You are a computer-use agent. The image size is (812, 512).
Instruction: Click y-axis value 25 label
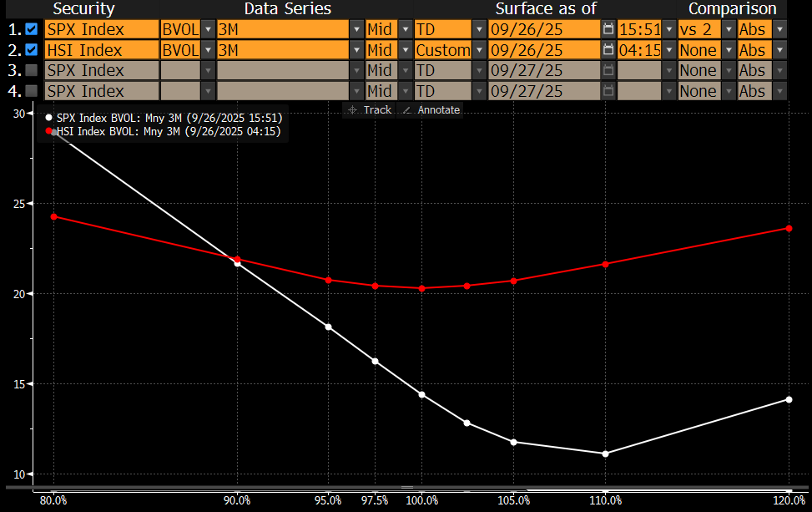(x=19, y=204)
